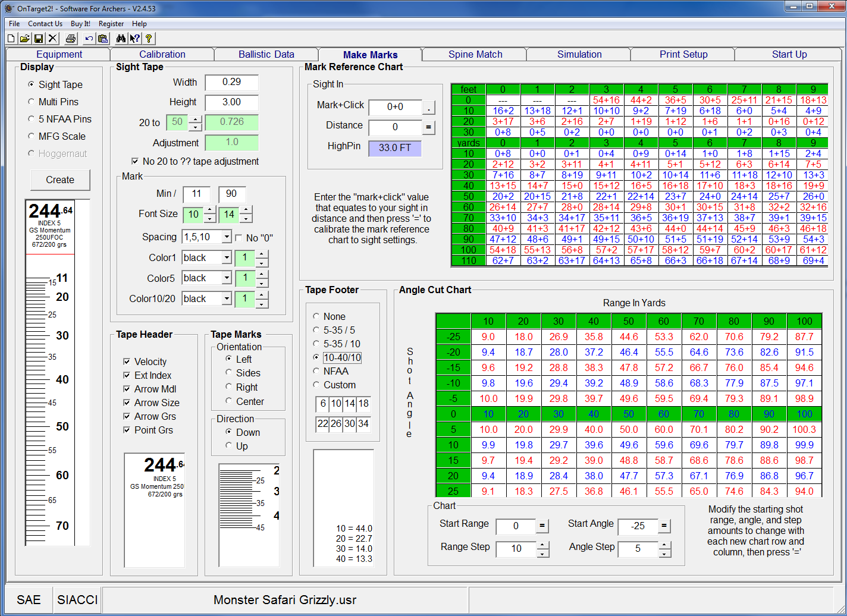The height and width of the screenshot is (616, 847).
Task: Open the Register menu
Action: 111,24
